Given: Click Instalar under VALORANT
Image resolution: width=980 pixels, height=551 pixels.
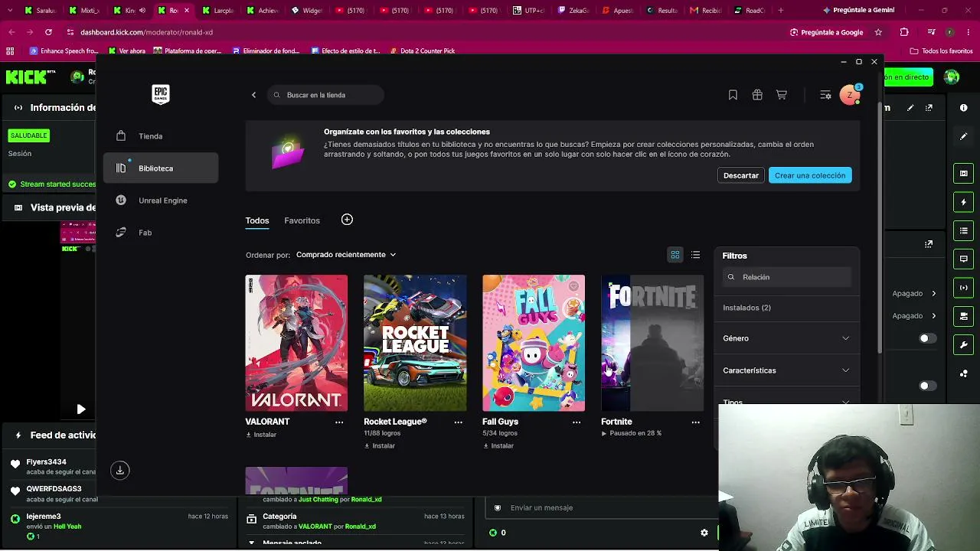Looking at the screenshot, I should [261, 435].
